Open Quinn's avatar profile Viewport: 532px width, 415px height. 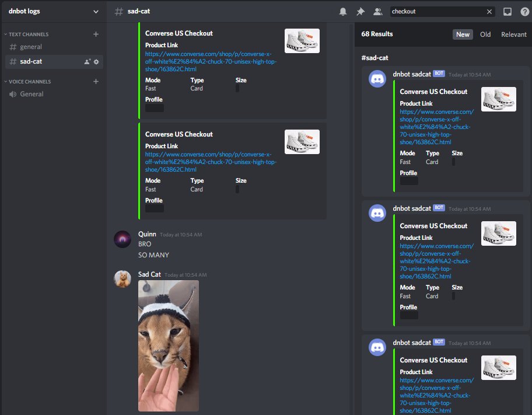123,239
